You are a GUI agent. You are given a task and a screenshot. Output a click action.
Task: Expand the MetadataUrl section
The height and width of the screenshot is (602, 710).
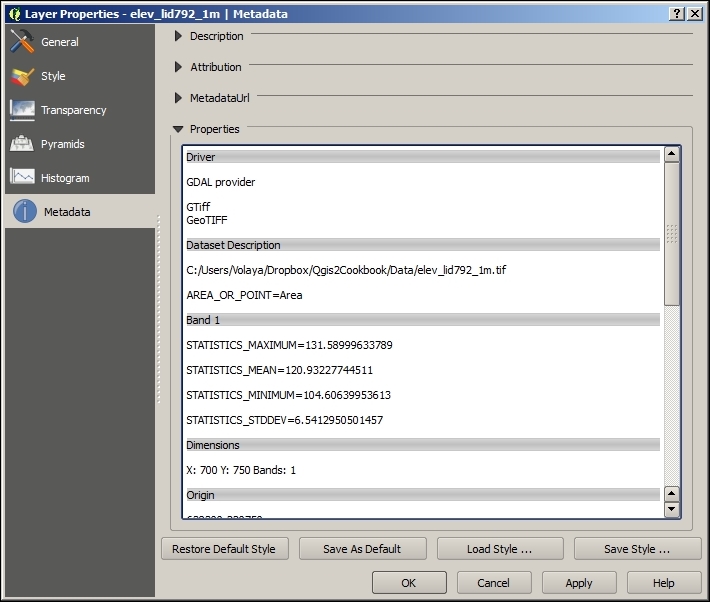[x=179, y=98]
